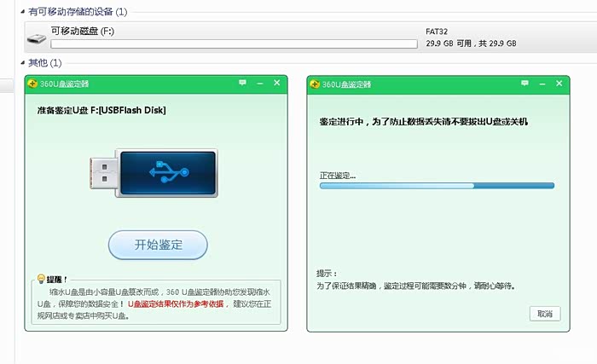Minimize the right 360U盘鉴定器 window
The width and height of the screenshot is (597, 364).
tap(542, 83)
